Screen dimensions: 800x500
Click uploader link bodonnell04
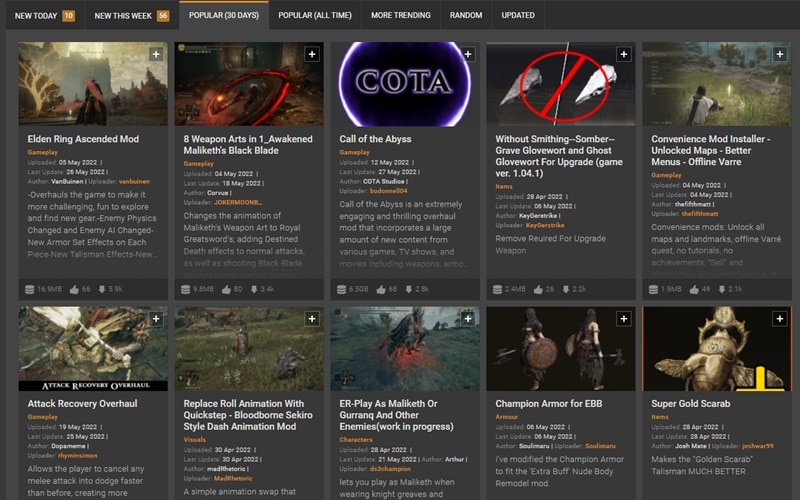[389, 191]
